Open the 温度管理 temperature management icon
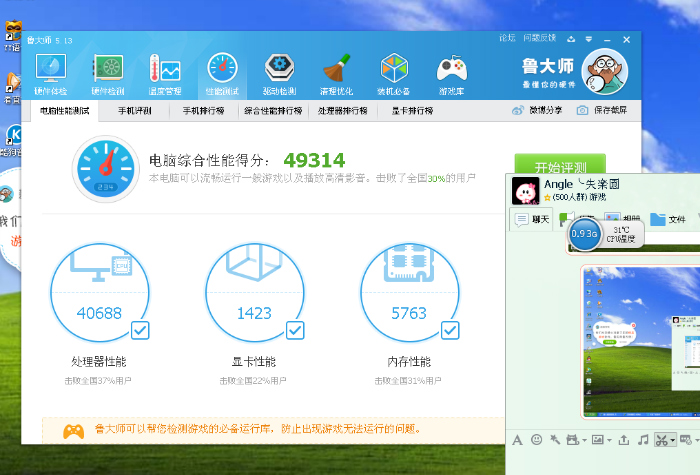700x475 pixels. coord(165,73)
